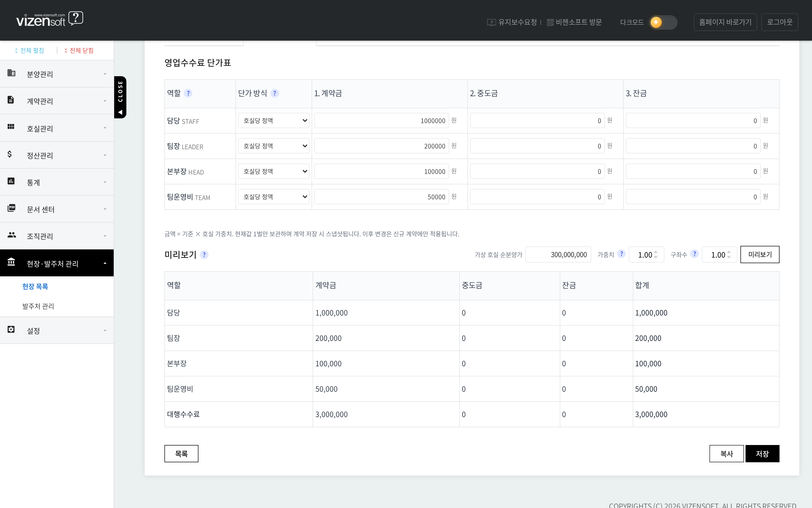
Task: Focus 담당 STAFF 계약금 field 1000000
Action: tap(381, 120)
